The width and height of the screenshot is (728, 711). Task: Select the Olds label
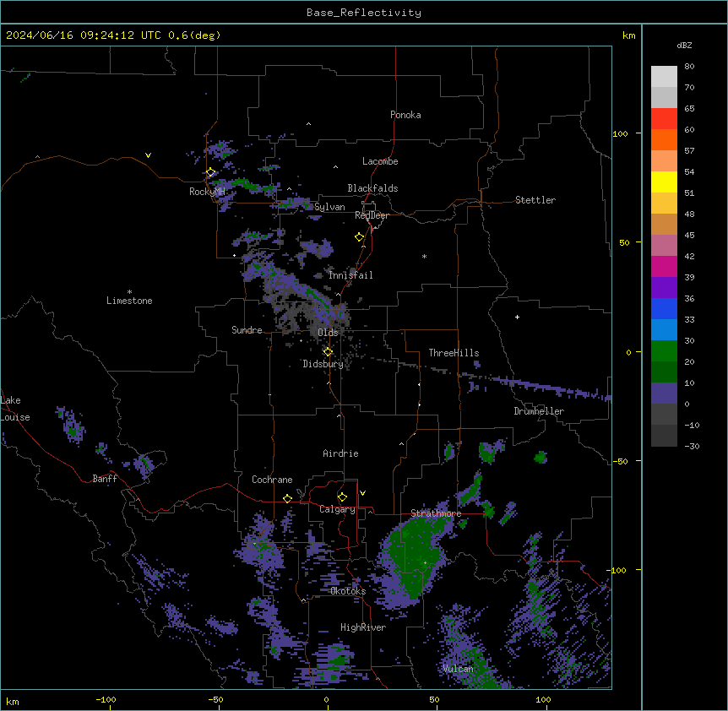(x=328, y=333)
